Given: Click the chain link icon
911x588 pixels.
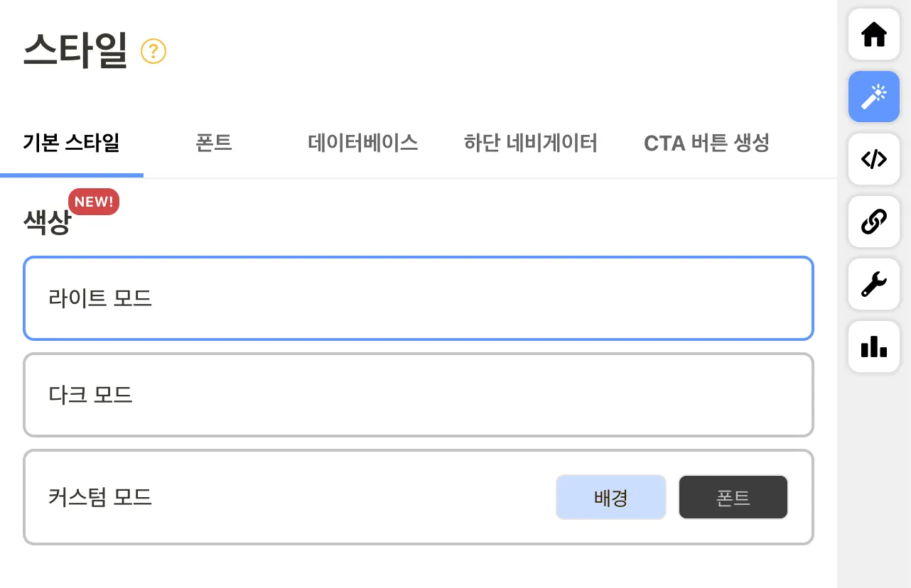Looking at the screenshot, I should [873, 222].
